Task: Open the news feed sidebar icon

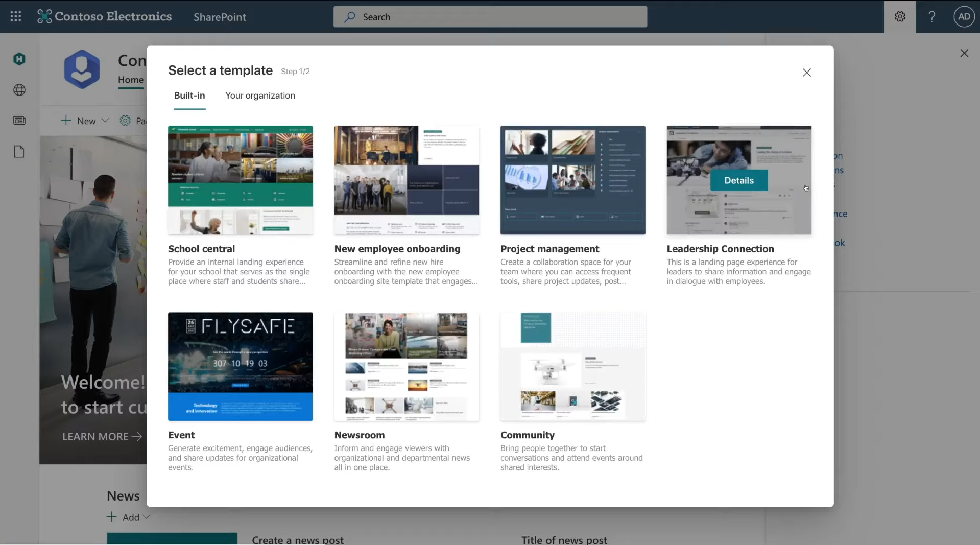Action: (19, 121)
